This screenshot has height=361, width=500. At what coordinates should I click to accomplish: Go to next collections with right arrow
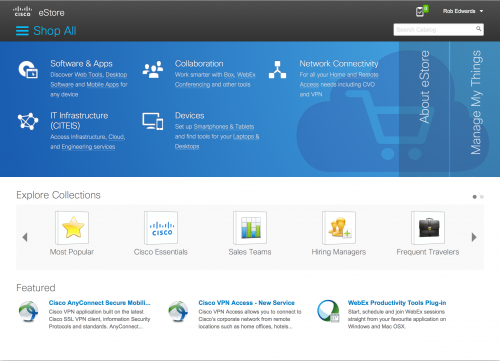click(474, 237)
